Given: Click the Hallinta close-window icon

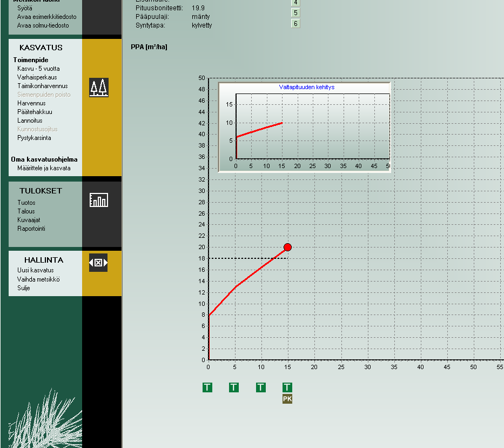Looking at the screenshot, I should 98,263.
